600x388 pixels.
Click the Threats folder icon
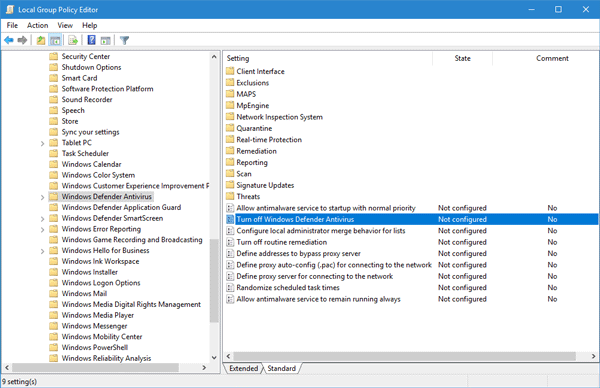[230, 196]
